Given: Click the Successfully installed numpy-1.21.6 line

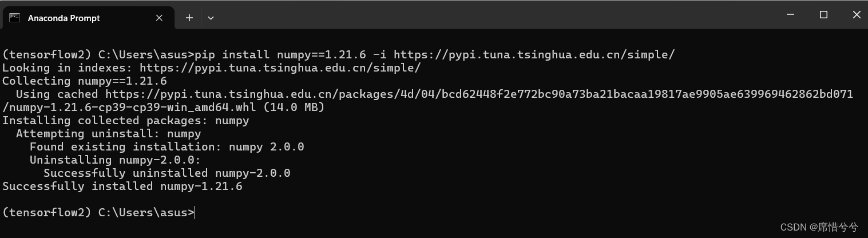Looking at the screenshot, I should click(x=122, y=187).
